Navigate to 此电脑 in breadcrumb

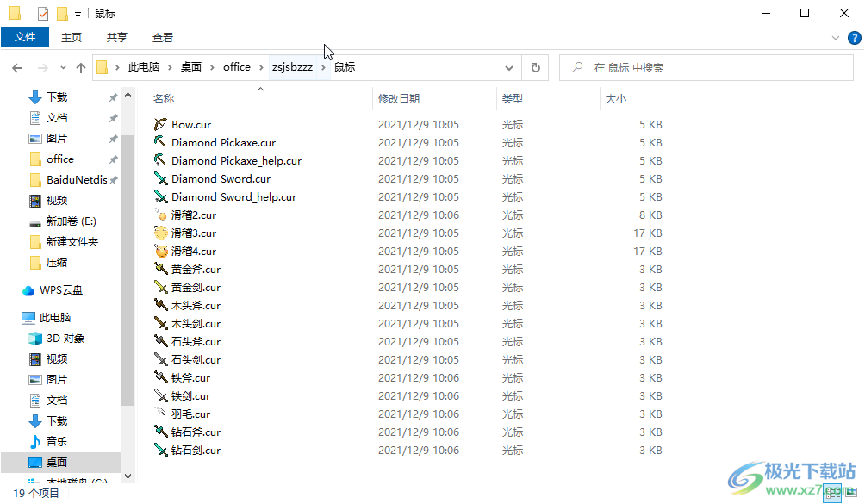click(x=144, y=67)
